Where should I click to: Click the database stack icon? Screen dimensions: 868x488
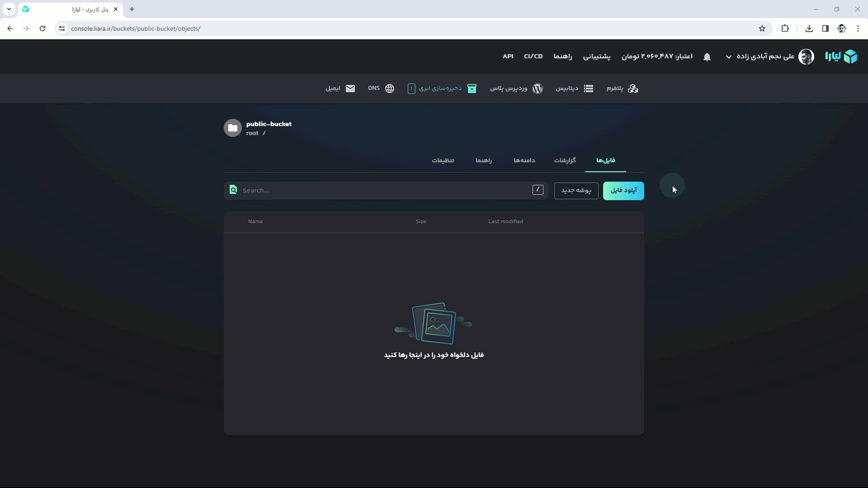(589, 89)
